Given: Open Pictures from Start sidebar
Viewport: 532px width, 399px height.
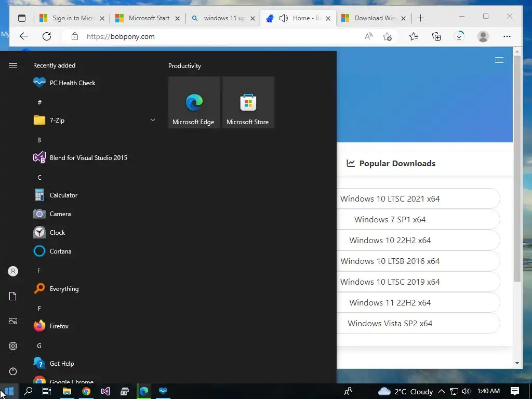Looking at the screenshot, I should click(13, 321).
